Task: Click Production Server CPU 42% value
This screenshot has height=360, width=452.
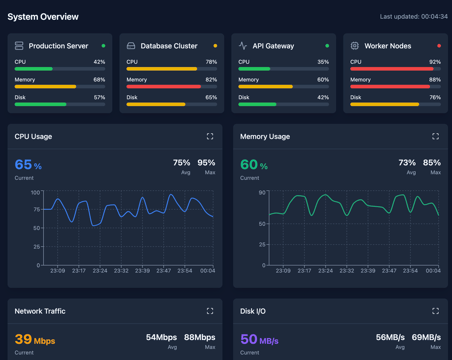Action: (x=99, y=62)
